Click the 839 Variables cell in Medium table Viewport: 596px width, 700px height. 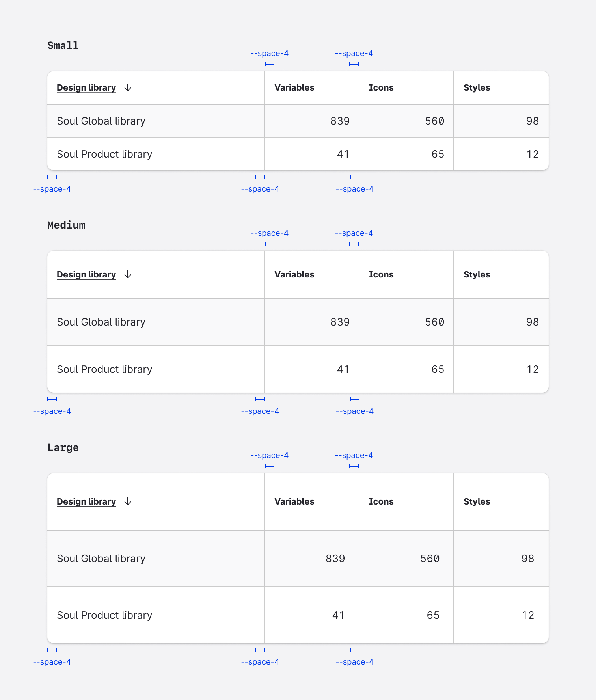click(340, 322)
